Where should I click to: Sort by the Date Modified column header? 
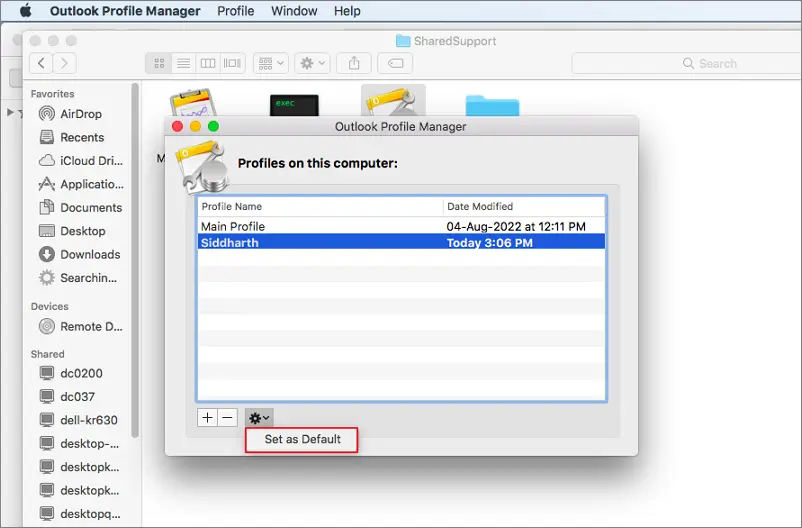point(524,206)
